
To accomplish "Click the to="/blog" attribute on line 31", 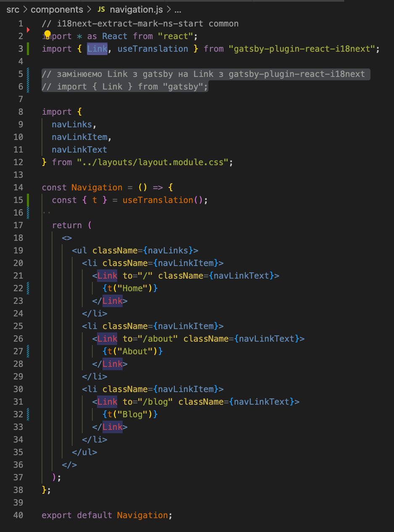I will (148, 402).
